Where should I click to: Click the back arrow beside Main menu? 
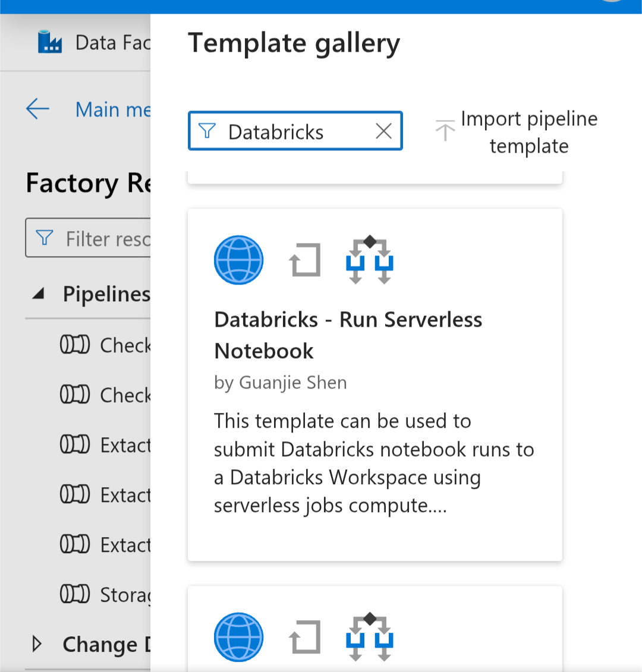tap(37, 109)
